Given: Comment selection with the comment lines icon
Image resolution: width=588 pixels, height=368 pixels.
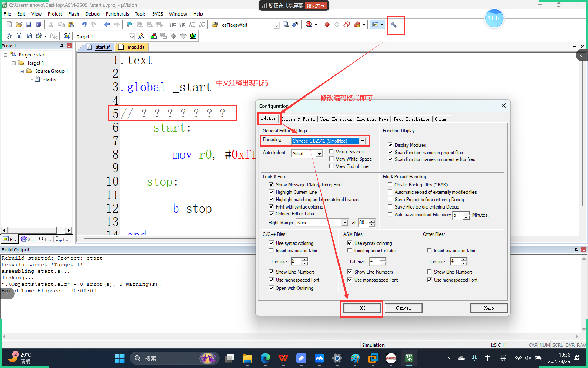Looking at the screenshot, I should coord(192,25).
